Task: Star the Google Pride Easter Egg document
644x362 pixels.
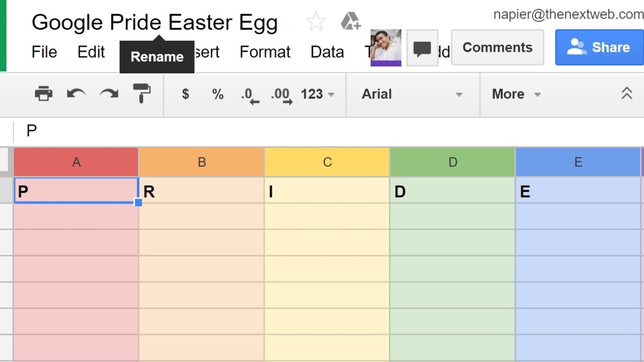Action: pos(316,22)
